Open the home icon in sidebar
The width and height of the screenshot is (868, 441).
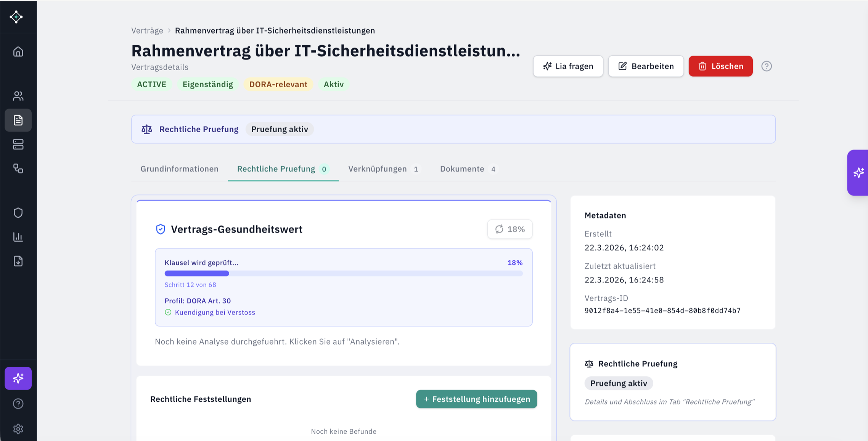pyautogui.click(x=18, y=51)
